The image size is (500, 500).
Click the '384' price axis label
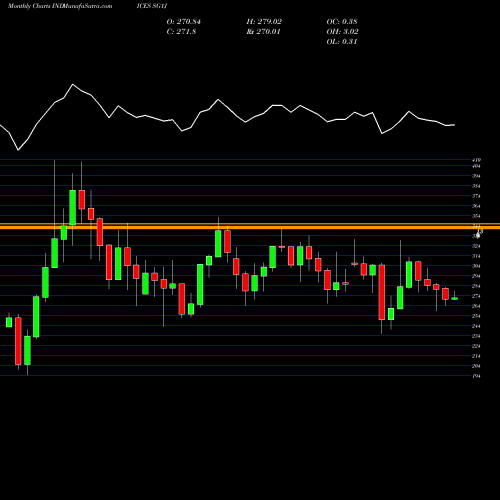[476, 186]
